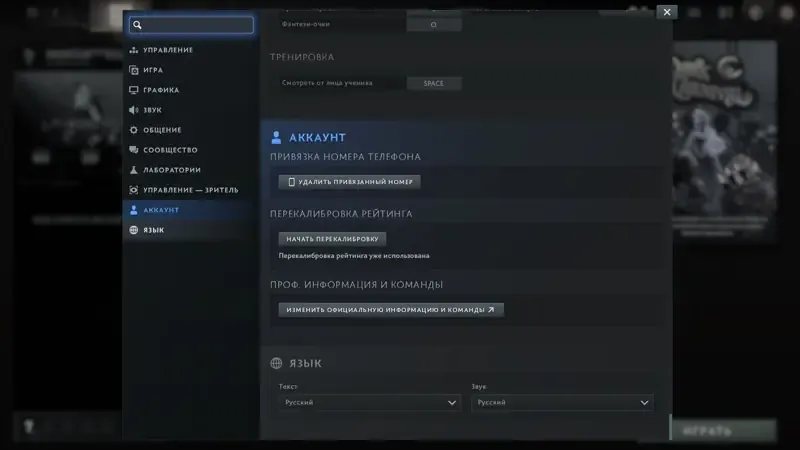Click the external link arrow icon

[x=491, y=309]
